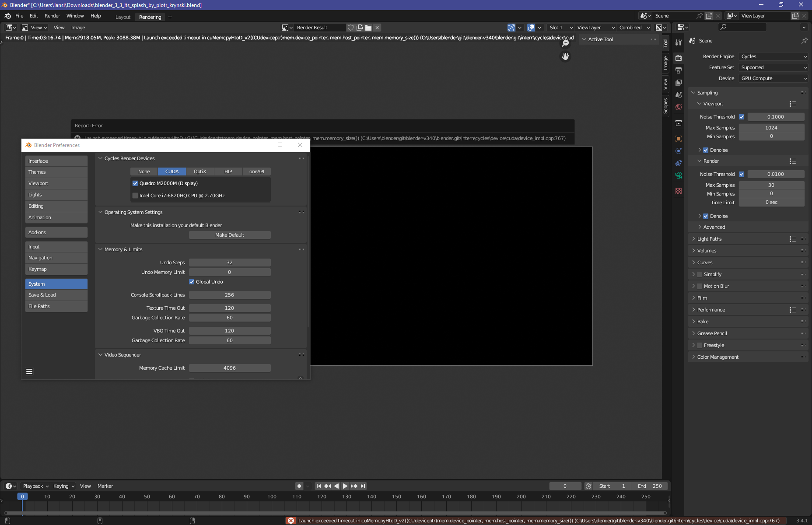Toggle Render Noise Threshold checkbox
This screenshot has height=525, width=812.
coord(742,174)
